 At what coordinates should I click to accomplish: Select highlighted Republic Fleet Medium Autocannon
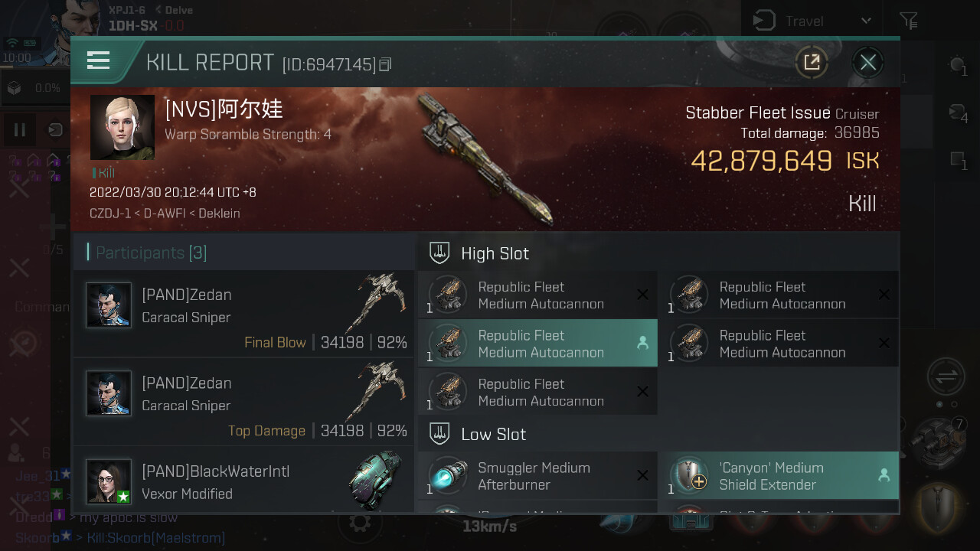point(537,344)
